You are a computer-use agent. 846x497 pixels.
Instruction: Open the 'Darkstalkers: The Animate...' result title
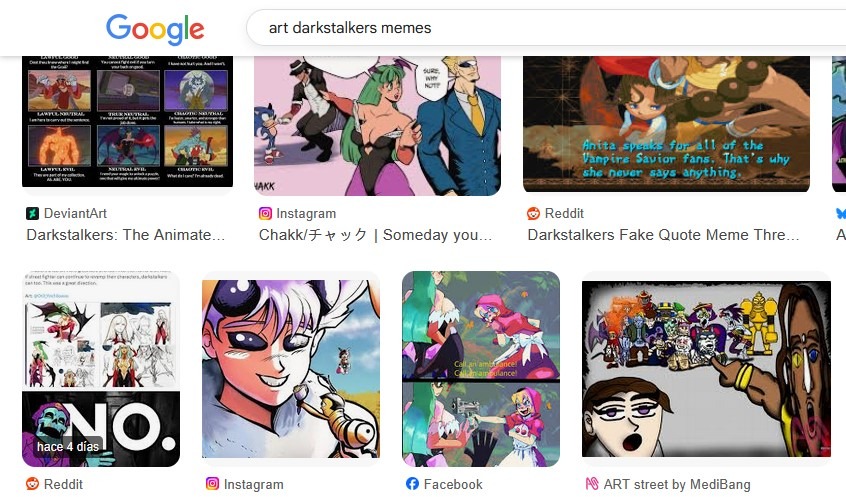126,235
